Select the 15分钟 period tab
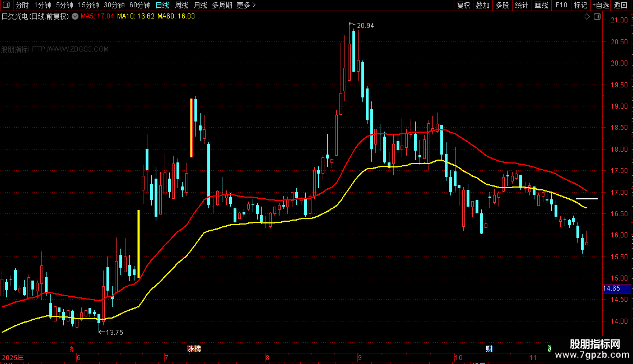 pos(89,5)
